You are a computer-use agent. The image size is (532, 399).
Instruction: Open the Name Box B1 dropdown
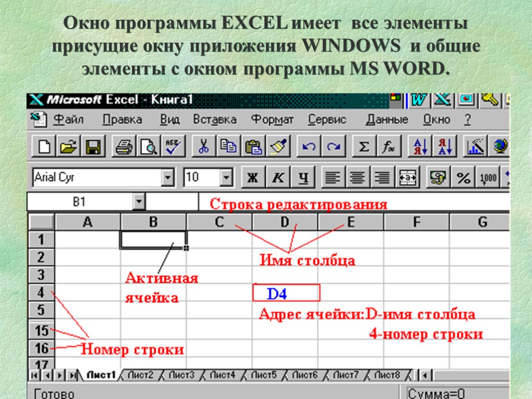click(139, 202)
